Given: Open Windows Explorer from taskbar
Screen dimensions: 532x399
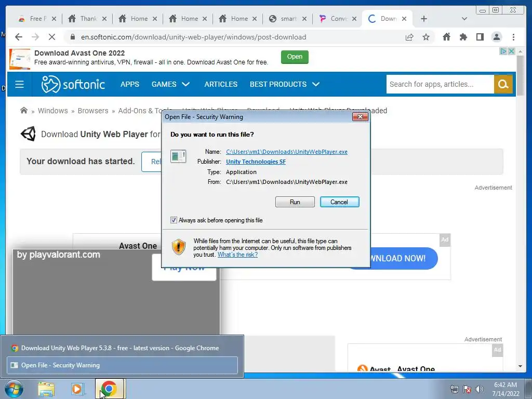Looking at the screenshot, I should [46, 389].
